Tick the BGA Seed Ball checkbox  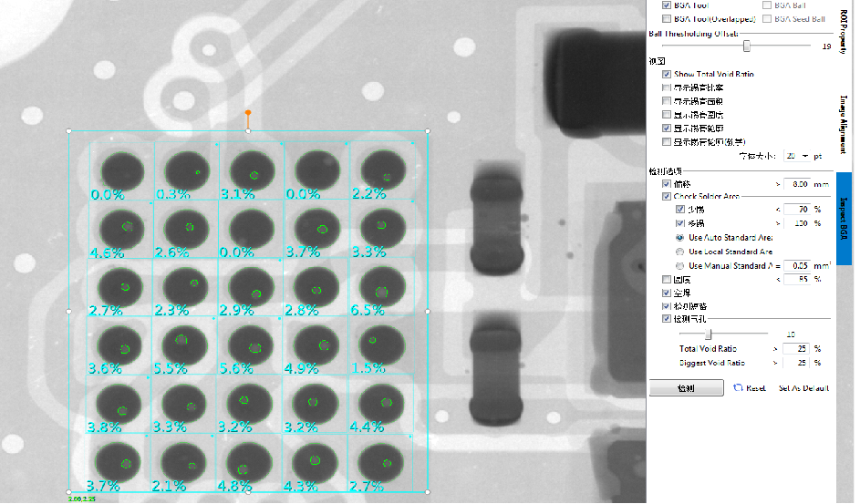(767, 18)
